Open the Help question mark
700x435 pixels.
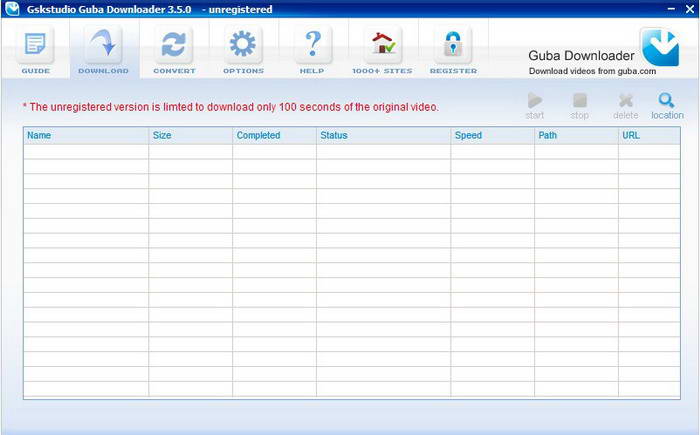[312, 50]
